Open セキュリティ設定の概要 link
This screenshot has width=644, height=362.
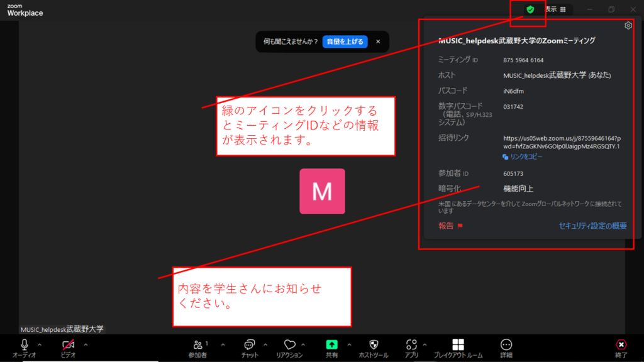pyautogui.click(x=592, y=226)
